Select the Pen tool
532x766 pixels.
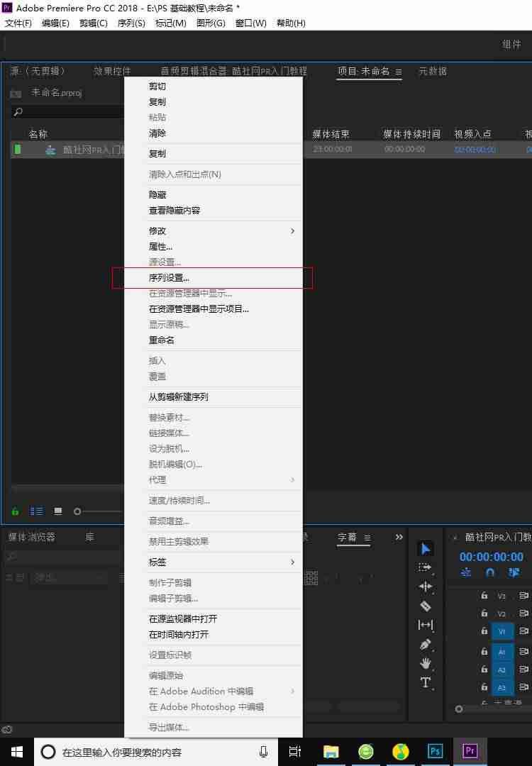pyautogui.click(x=425, y=644)
